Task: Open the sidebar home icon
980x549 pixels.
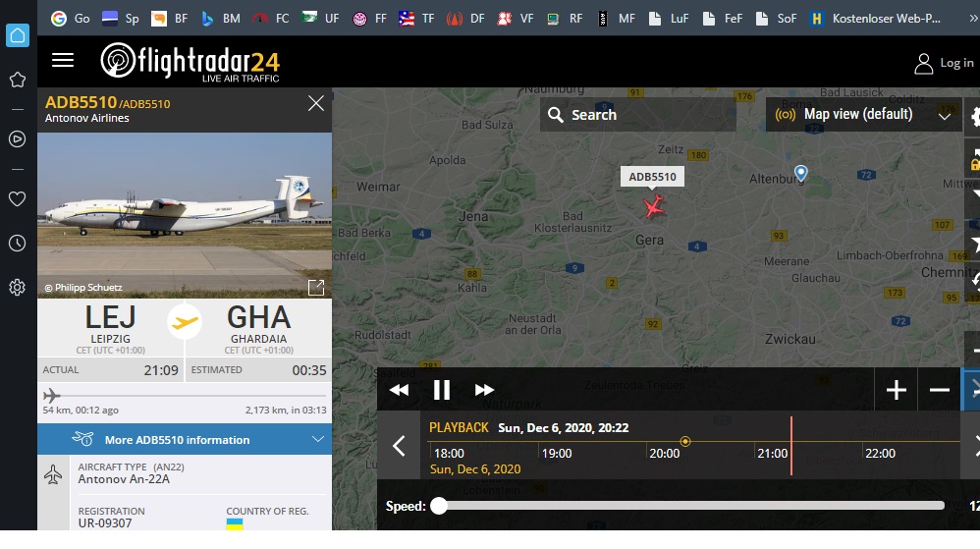Action: pyautogui.click(x=18, y=35)
